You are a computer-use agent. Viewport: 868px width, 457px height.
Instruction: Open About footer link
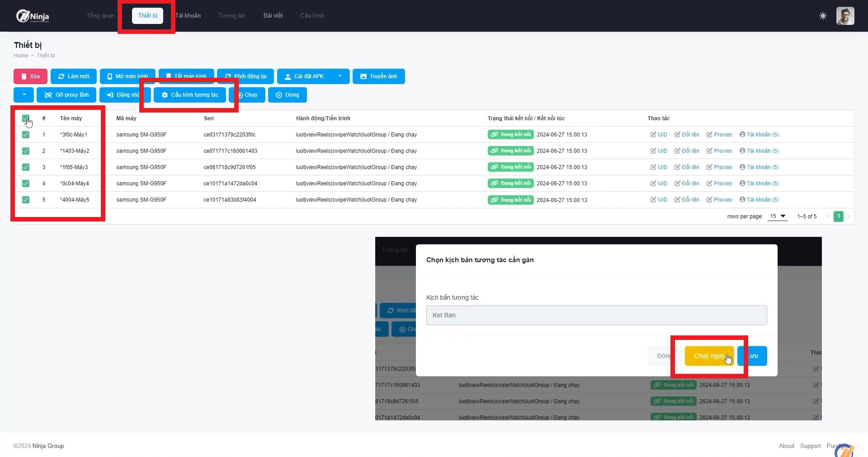pos(786,446)
